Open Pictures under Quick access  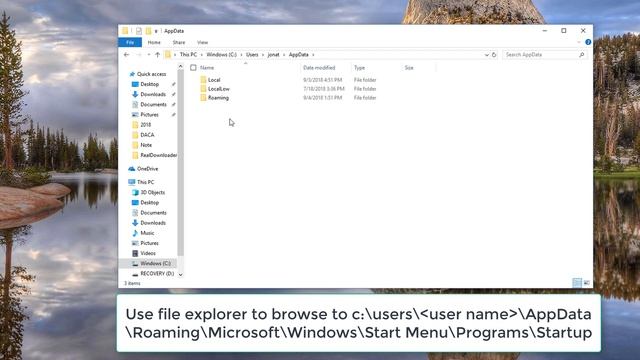[x=149, y=115]
